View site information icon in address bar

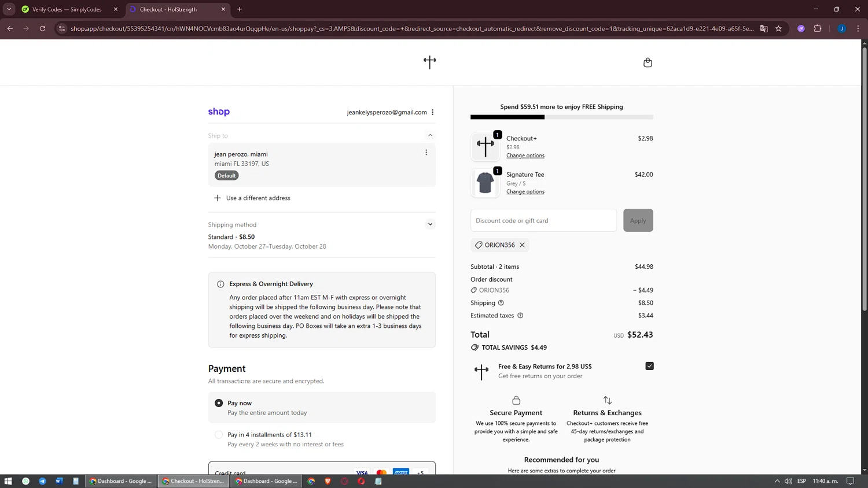click(62, 28)
